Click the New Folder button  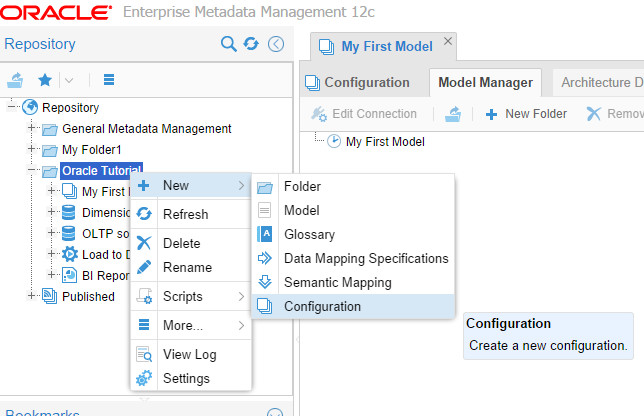point(526,114)
